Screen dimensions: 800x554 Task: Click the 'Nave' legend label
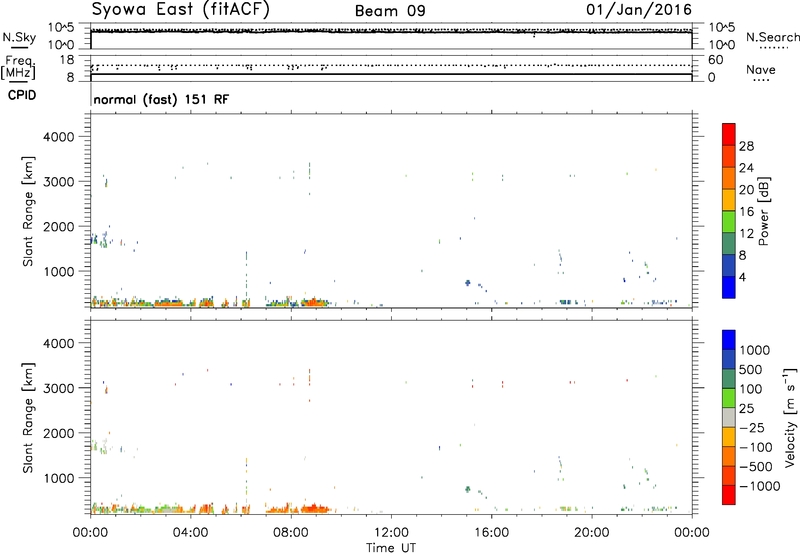pos(761,69)
